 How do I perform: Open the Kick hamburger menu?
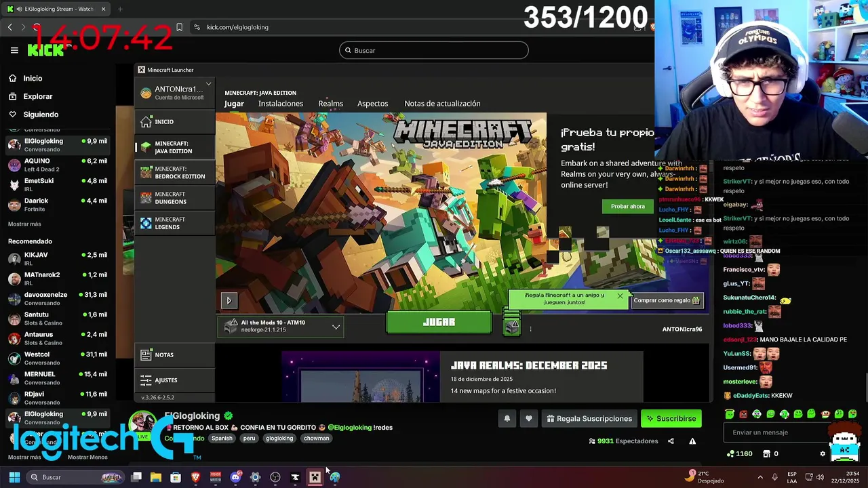[14, 50]
